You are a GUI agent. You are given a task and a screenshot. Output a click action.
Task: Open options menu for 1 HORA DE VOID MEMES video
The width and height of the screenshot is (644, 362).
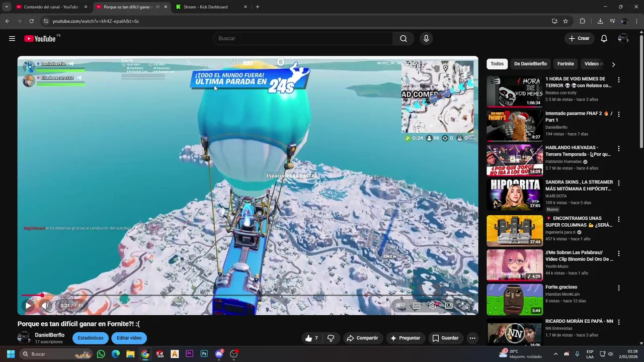tap(619, 80)
